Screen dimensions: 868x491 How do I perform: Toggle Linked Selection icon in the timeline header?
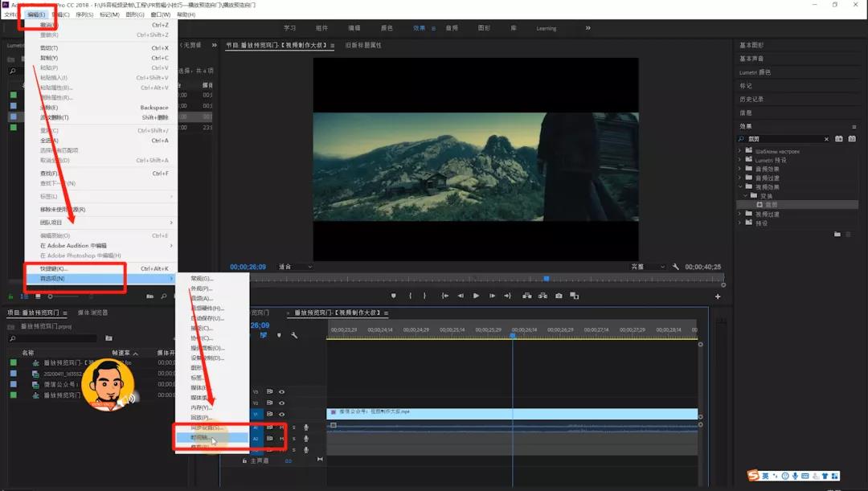click(264, 335)
